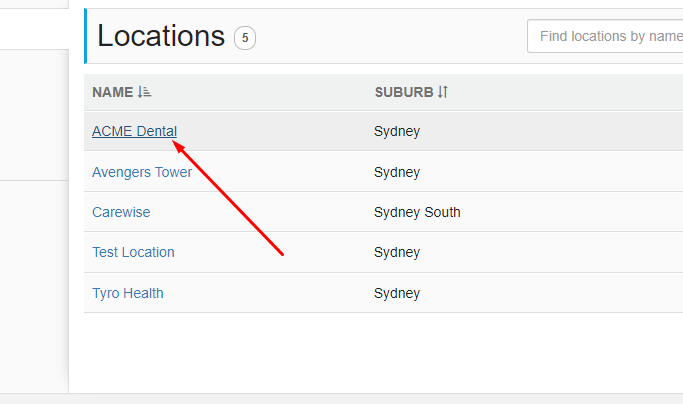Click the locations count badge showing 5
The width and height of the screenshot is (683, 404).
245,38
